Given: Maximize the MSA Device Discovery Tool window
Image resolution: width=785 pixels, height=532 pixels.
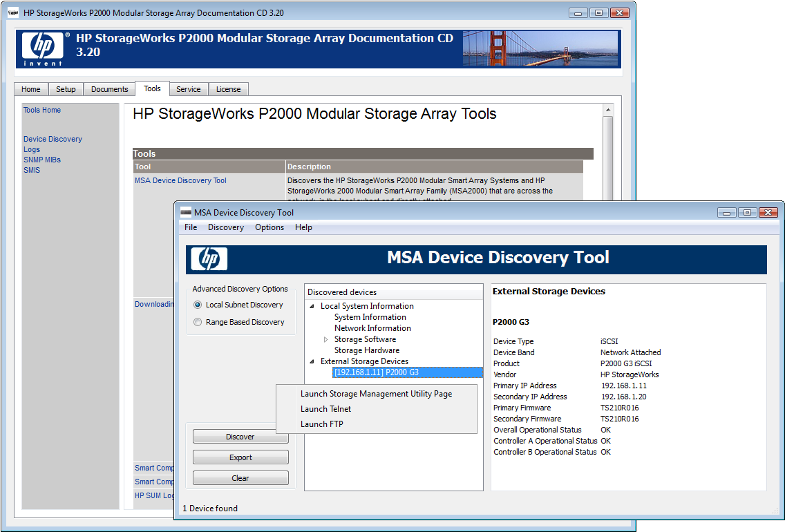Looking at the screenshot, I should tap(747, 213).
